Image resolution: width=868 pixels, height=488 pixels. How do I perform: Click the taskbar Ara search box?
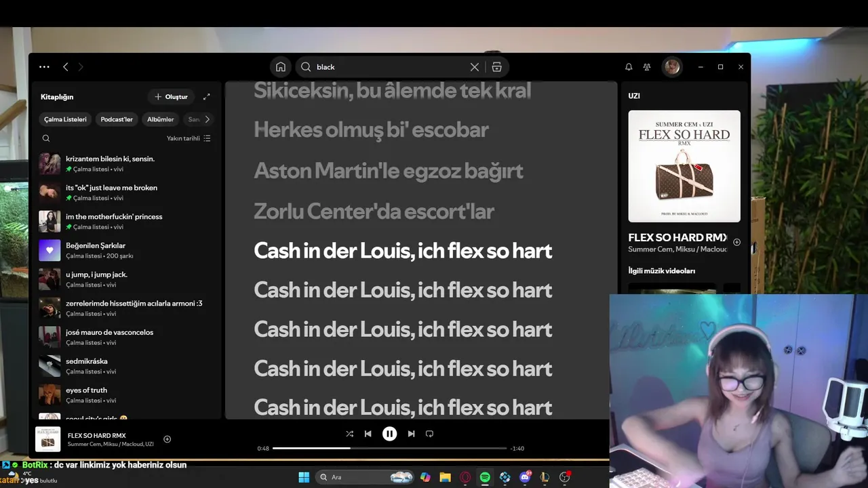pyautogui.click(x=365, y=477)
